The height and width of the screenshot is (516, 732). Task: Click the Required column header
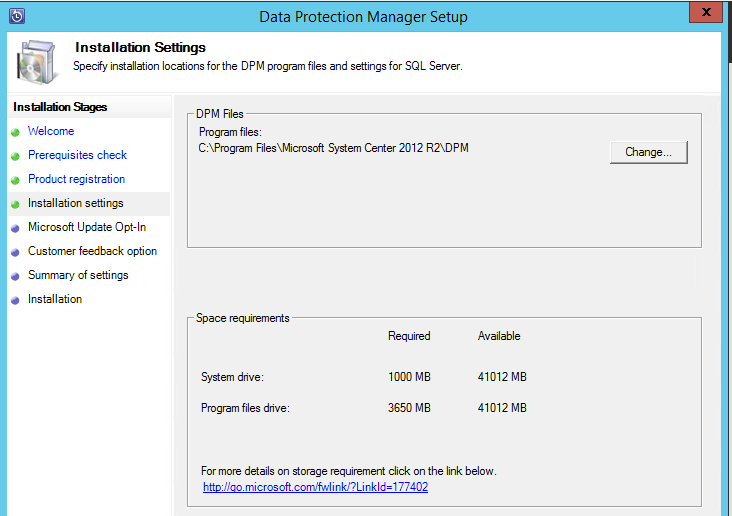point(409,336)
